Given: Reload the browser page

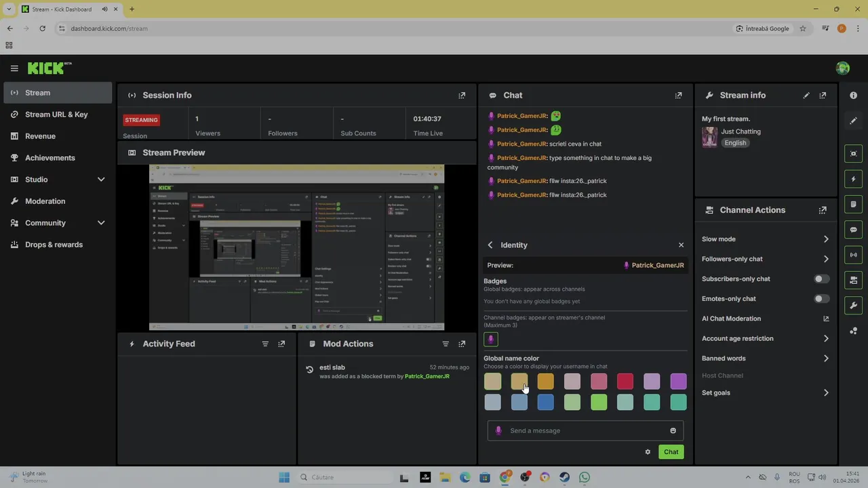Looking at the screenshot, I should coord(42,28).
